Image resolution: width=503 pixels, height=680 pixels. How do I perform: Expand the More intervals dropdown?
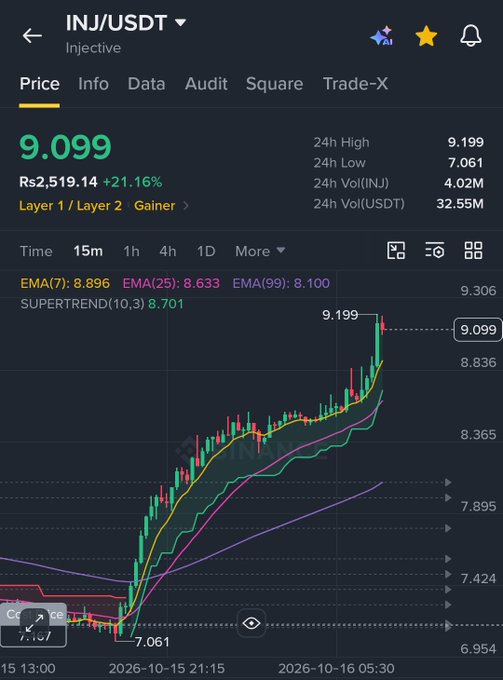click(x=260, y=251)
